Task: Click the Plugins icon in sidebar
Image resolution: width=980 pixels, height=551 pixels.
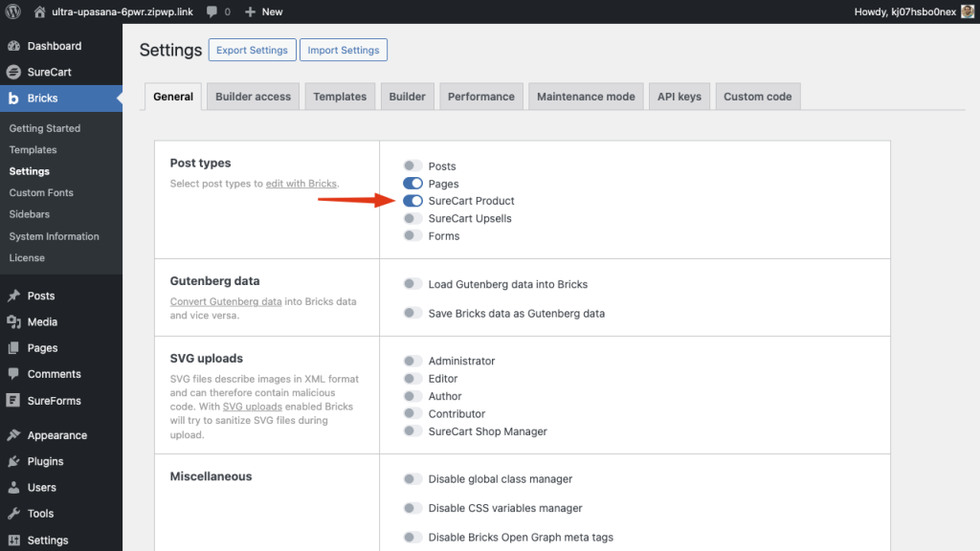Action: 13,461
